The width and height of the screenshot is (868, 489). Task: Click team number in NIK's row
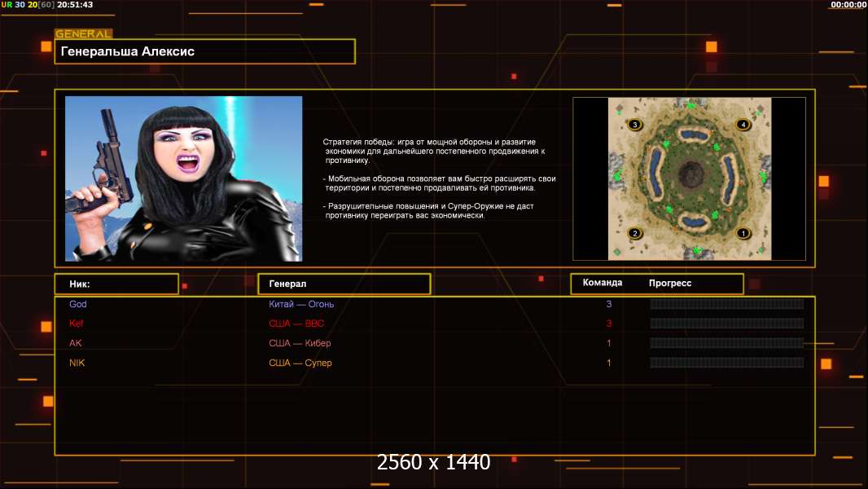point(609,363)
